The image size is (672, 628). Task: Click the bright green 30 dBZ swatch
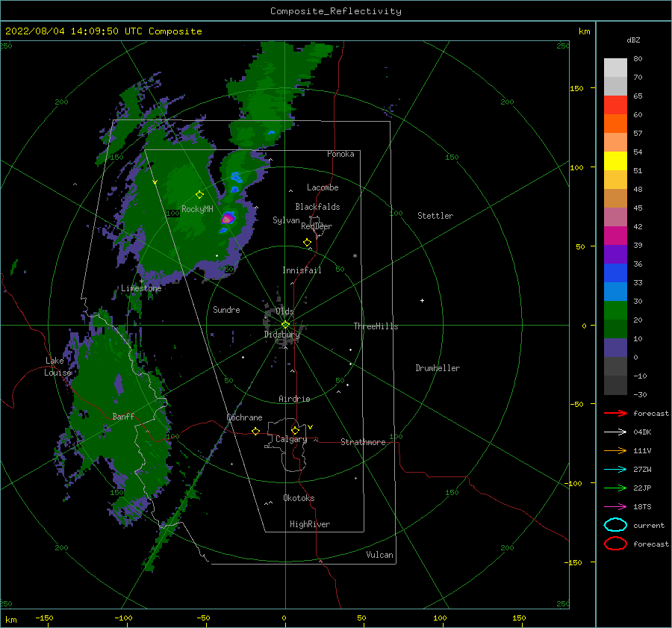615,310
